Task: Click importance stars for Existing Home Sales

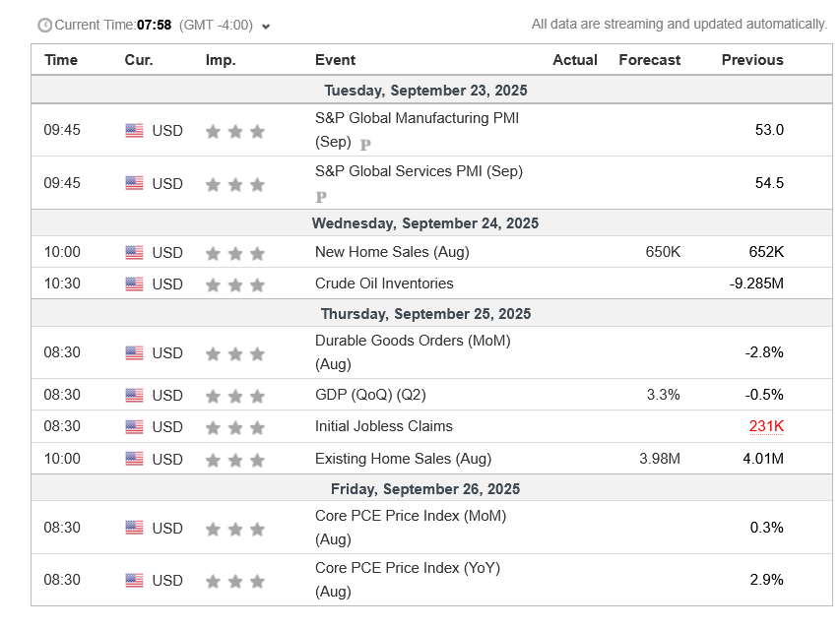Action: (235, 459)
